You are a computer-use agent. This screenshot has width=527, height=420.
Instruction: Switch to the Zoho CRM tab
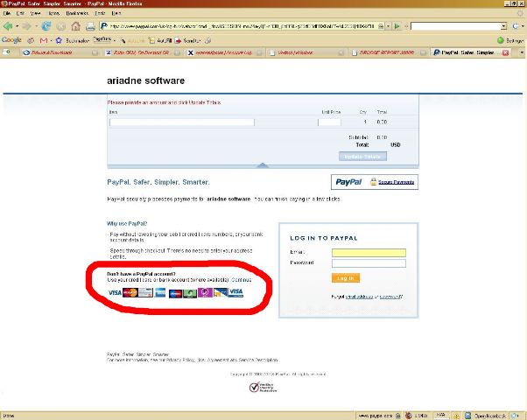pyautogui.click(x=143, y=52)
